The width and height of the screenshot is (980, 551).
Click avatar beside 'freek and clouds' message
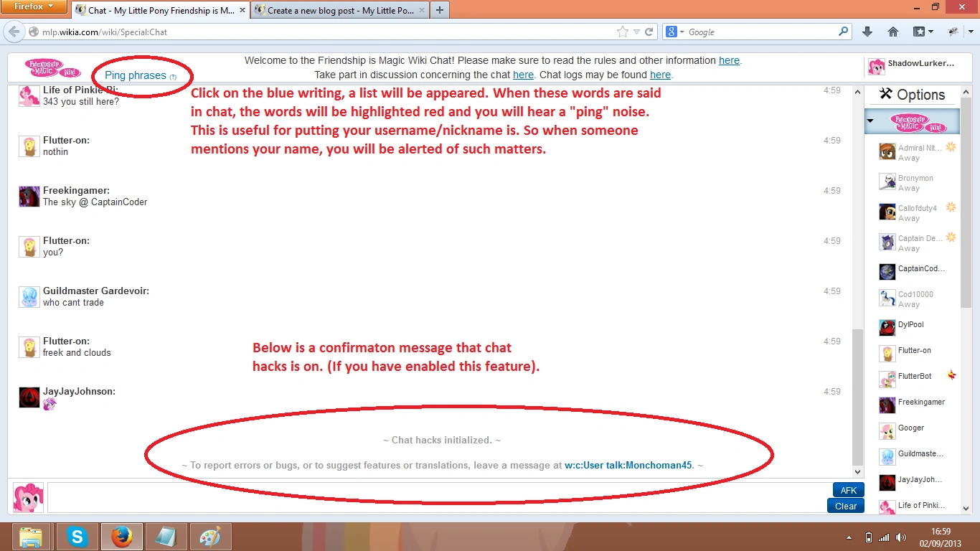coord(29,347)
